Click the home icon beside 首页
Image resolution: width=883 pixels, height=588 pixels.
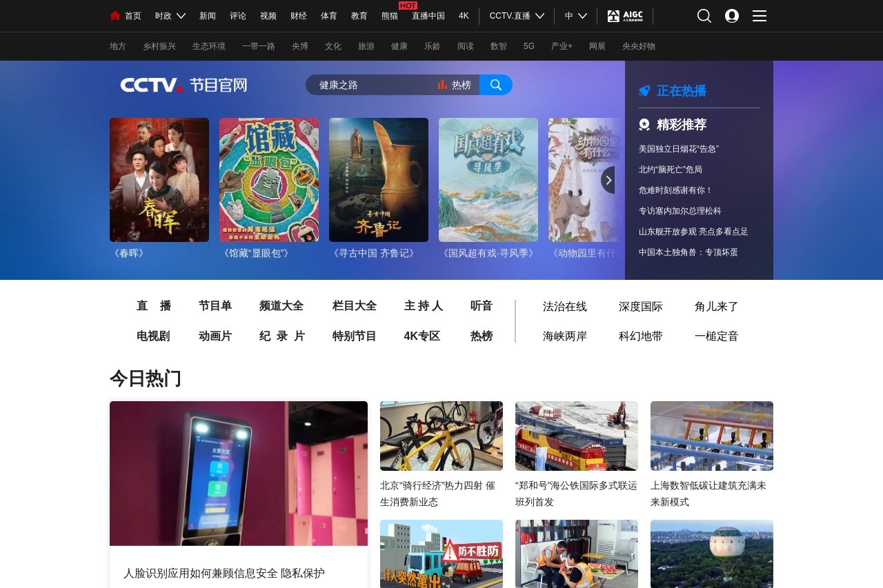[115, 16]
